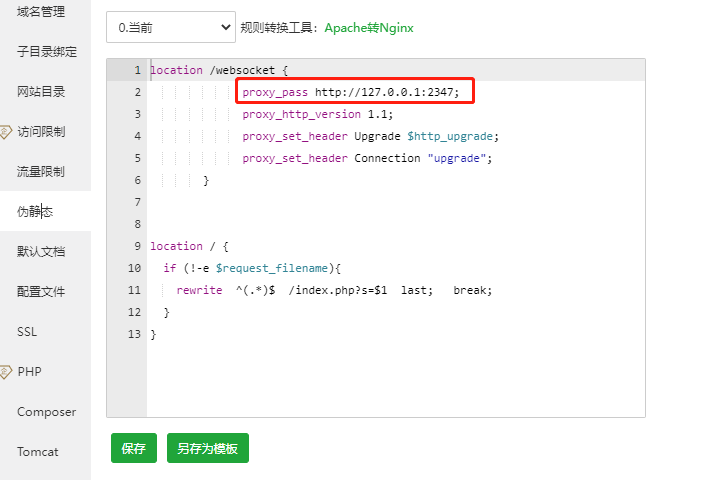This screenshot has width=712, height=480.
Task: Select the 伪静态 sidebar tab
Action: tap(34, 212)
